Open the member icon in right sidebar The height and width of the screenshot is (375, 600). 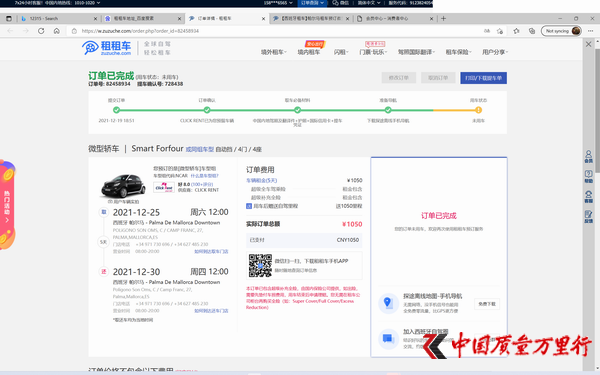(x=589, y=156)
